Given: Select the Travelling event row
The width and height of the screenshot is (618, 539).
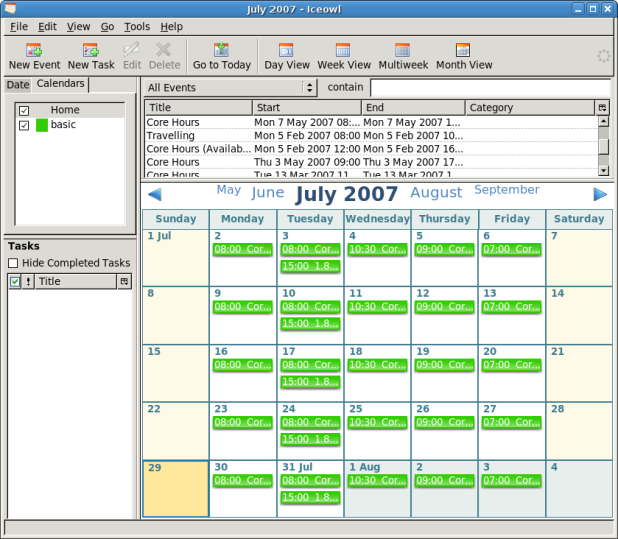Looking at the screenshot, I should [371, 136].
